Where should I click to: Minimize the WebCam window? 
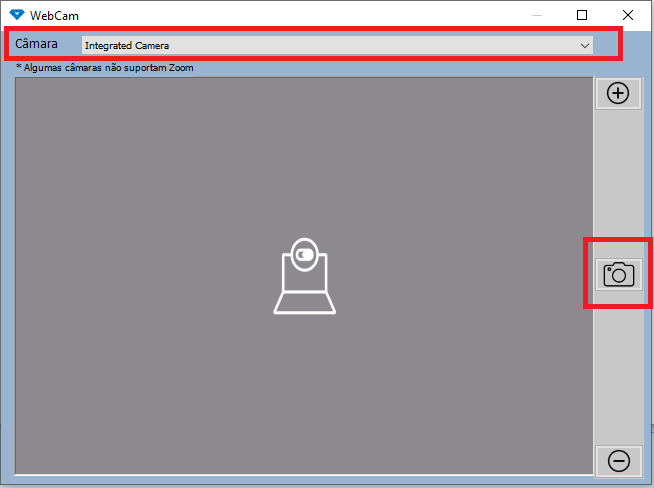[537, 15]
